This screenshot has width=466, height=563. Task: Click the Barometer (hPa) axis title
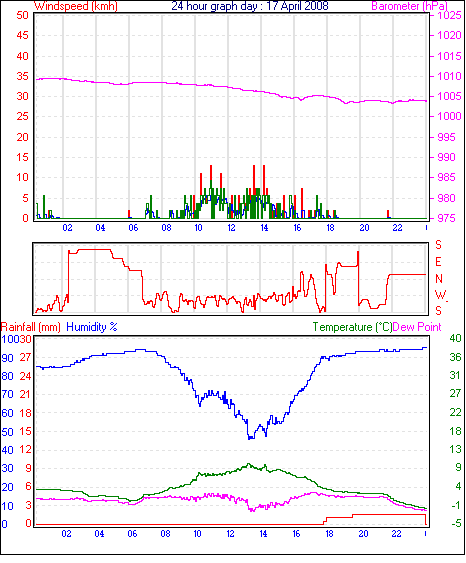(410, 6)
